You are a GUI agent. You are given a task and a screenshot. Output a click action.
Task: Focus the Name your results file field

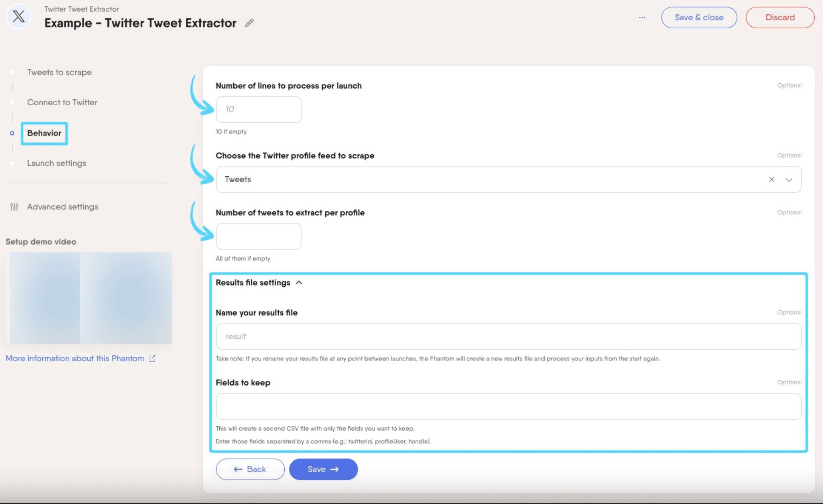508,337
